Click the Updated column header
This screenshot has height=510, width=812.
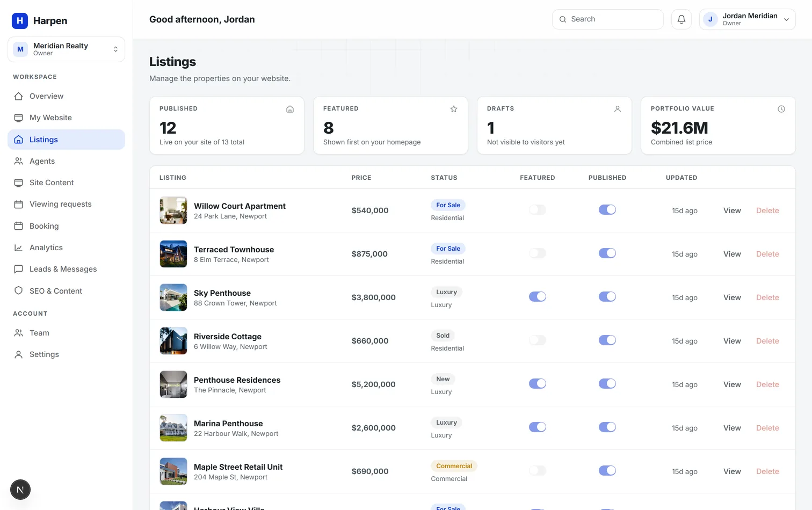(x=682, y=178)
